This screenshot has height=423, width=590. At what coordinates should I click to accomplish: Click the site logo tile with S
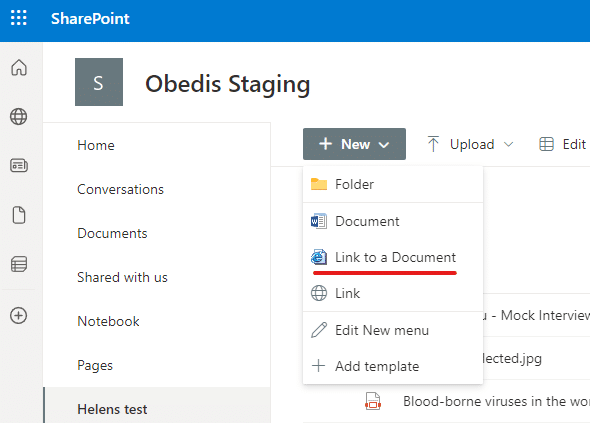[x=99, y=82]
